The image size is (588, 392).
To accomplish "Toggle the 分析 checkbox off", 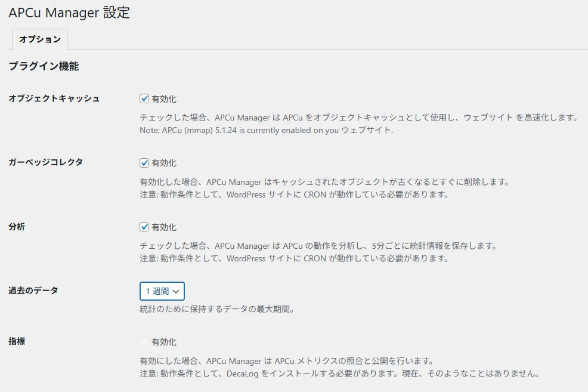I will 144,227.
